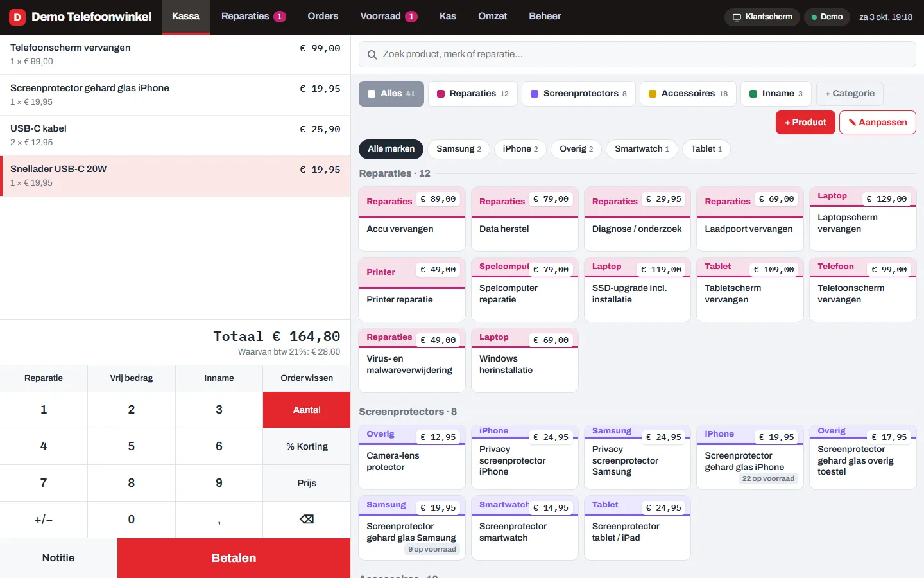Viewport: 924px width, 578px height.
Task: Add Laptopscherm vervangen to the order
Action: [x=863, y=219]
